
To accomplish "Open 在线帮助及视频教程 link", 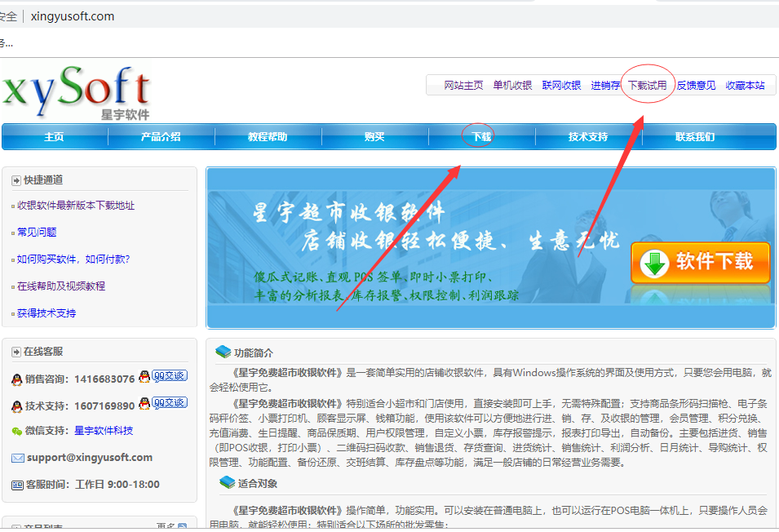I will (x=61, y=286).
